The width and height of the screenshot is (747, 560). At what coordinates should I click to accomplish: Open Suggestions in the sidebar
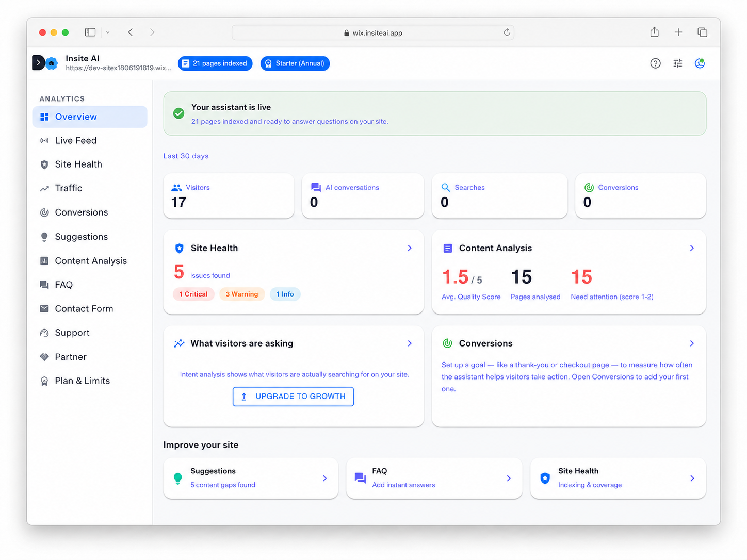(x=90, y=237)
